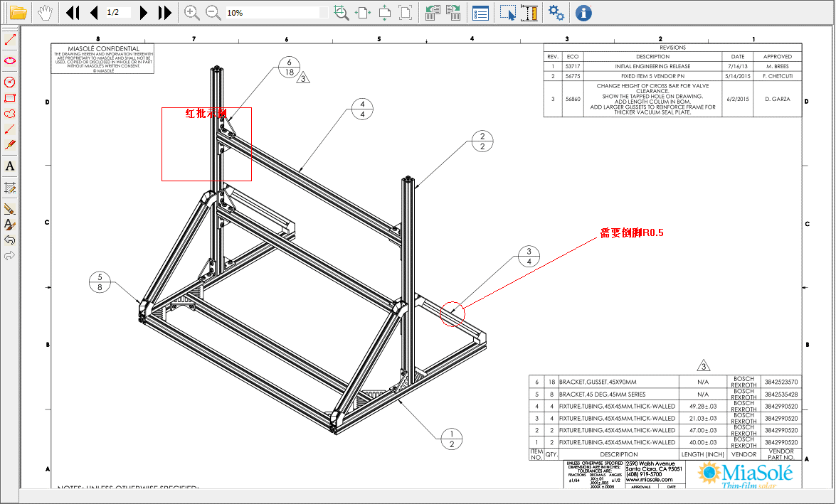Select the area selection cursor tool
This screenshot has width=836, height=504.
(x=508, y=13)
